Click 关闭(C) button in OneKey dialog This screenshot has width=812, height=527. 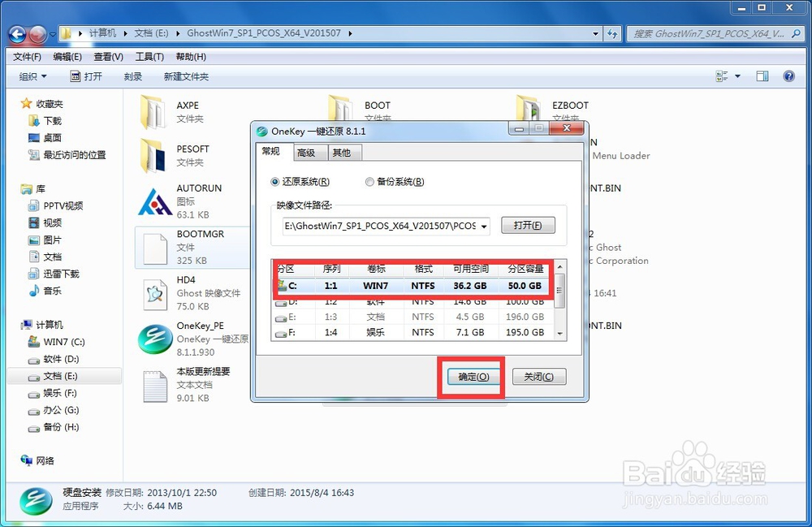(538, 377)
